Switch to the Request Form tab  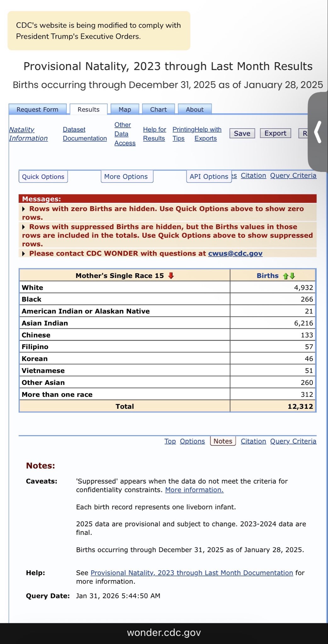[x=37, y=109]
